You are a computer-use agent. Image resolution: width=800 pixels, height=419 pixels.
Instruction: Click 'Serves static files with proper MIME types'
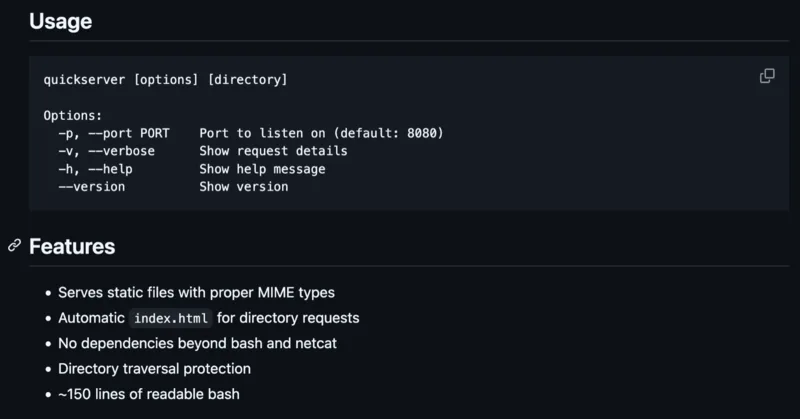click(196, 292)
